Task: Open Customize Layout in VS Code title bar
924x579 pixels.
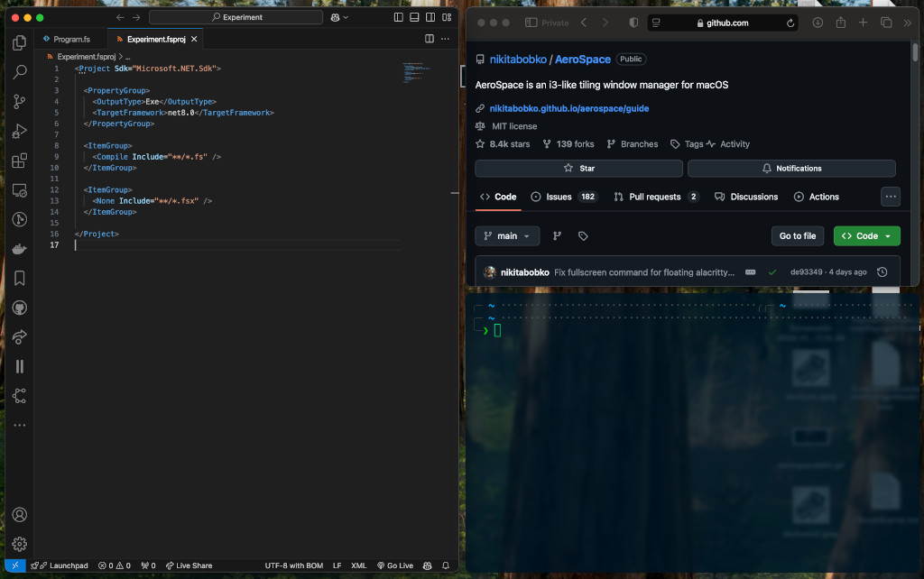Action: click(447, 18)
